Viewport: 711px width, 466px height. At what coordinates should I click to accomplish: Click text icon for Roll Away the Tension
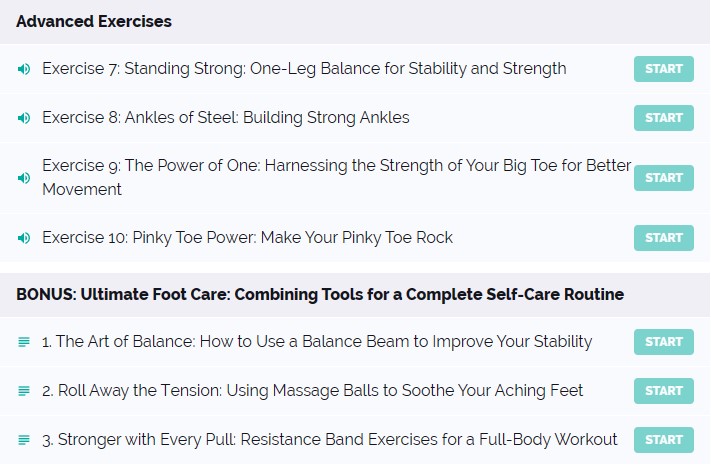pyautogui.click(x=24, y=391)
